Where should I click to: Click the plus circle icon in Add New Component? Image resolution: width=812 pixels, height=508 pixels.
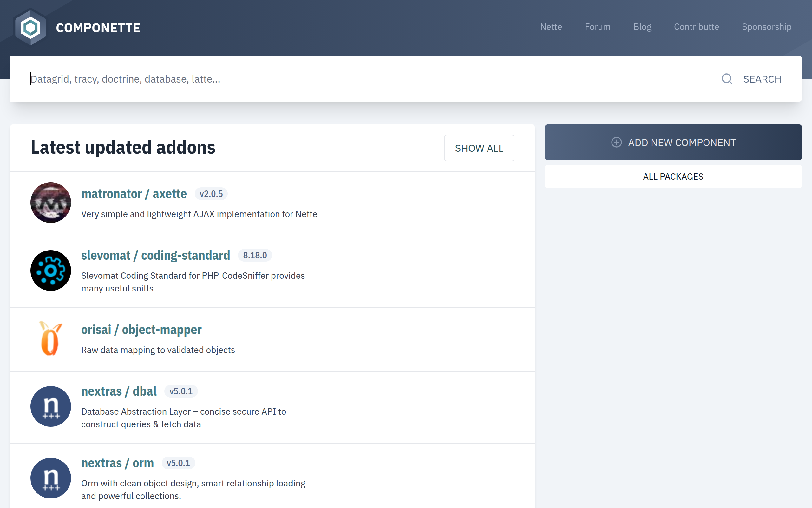tap(616, 143)
